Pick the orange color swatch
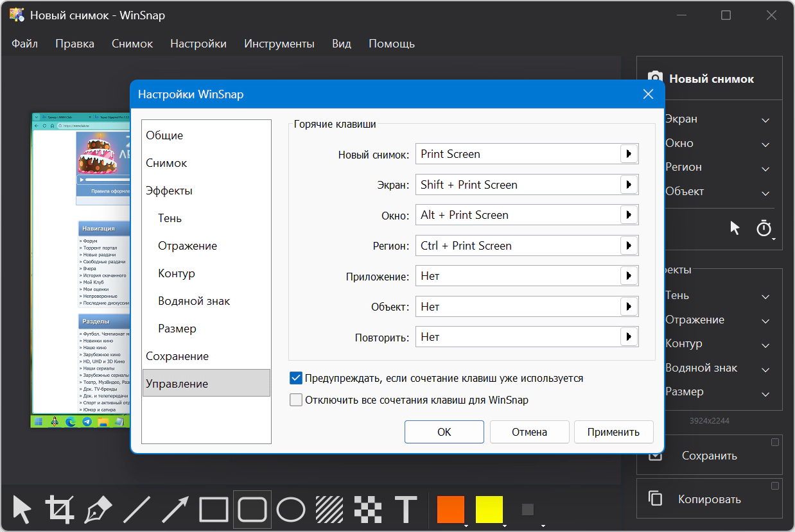Viewport: 795px width, 532px height. point(450,510)
